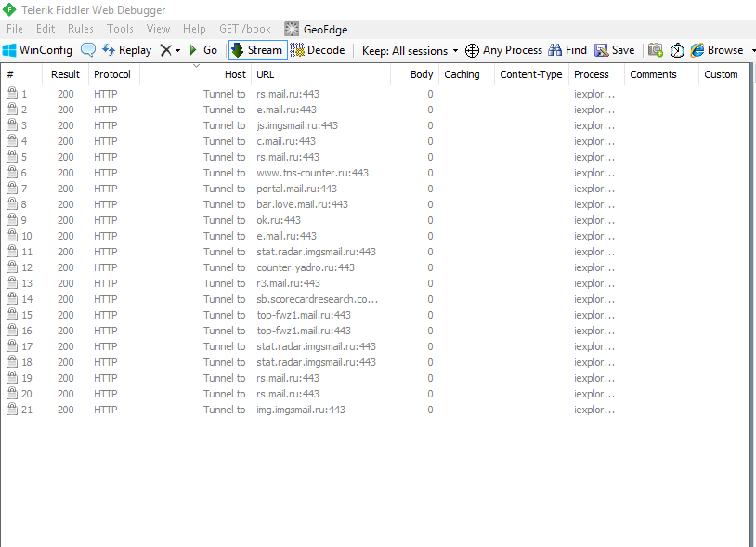Screen dimensions: 756x547
Task: Save sessions with the Save button
Action: (x=615, y=50)
